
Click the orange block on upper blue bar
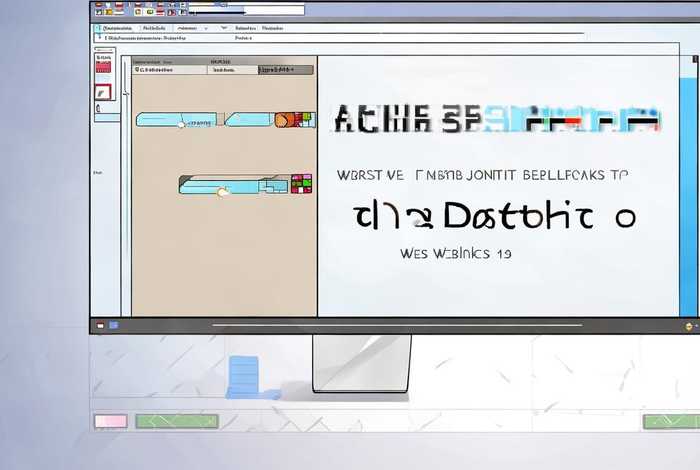(284, 120)
